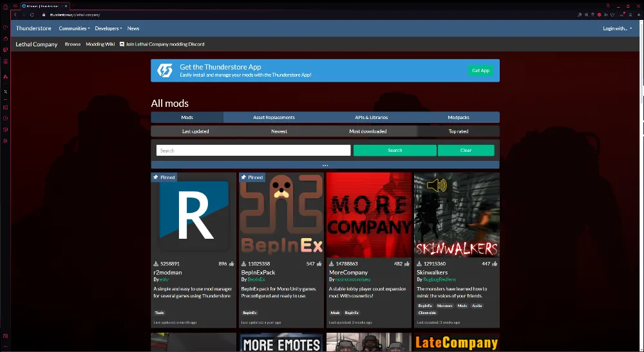Screen dimensions: 644x352
Task: Open the Modding Wiki link
Action: point(100,44)
